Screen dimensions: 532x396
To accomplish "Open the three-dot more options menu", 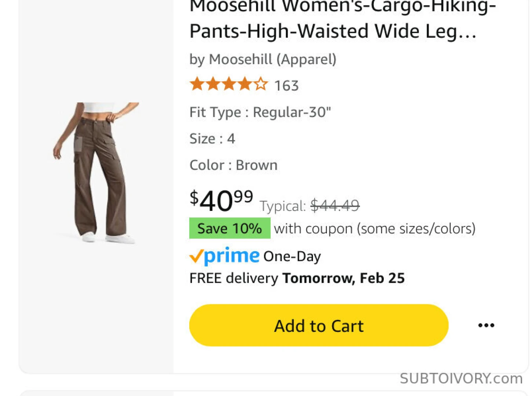I will (x=486, y=325).
